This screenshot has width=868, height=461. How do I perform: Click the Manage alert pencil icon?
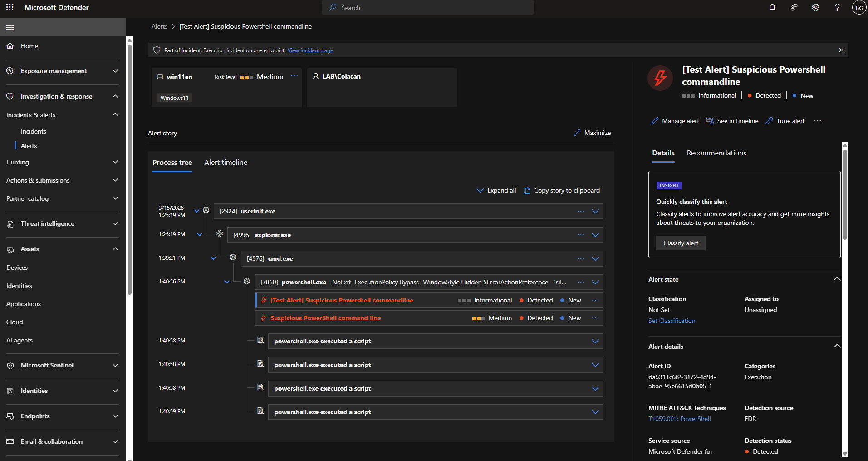(655, 121)
